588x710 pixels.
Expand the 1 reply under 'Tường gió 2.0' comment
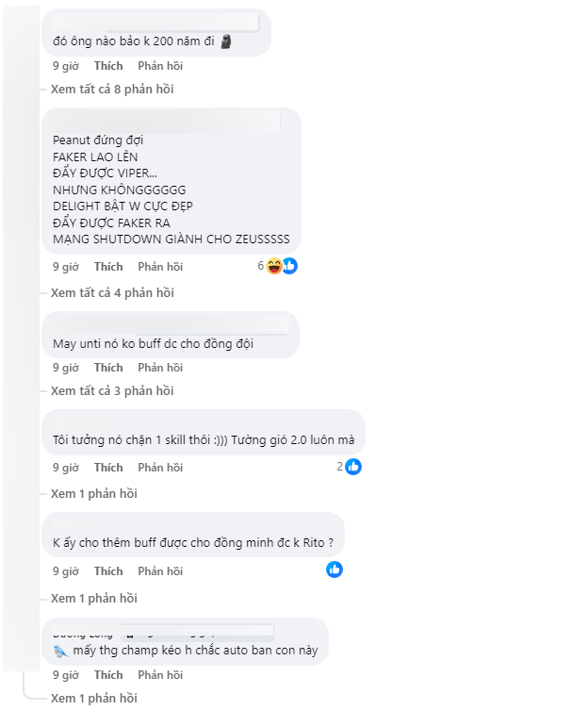click(94, 494)
